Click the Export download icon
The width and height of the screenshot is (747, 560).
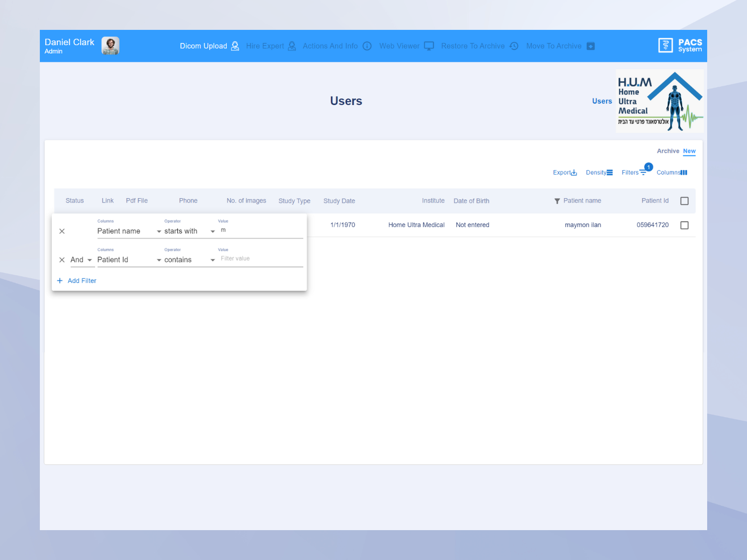coord(574,172)
